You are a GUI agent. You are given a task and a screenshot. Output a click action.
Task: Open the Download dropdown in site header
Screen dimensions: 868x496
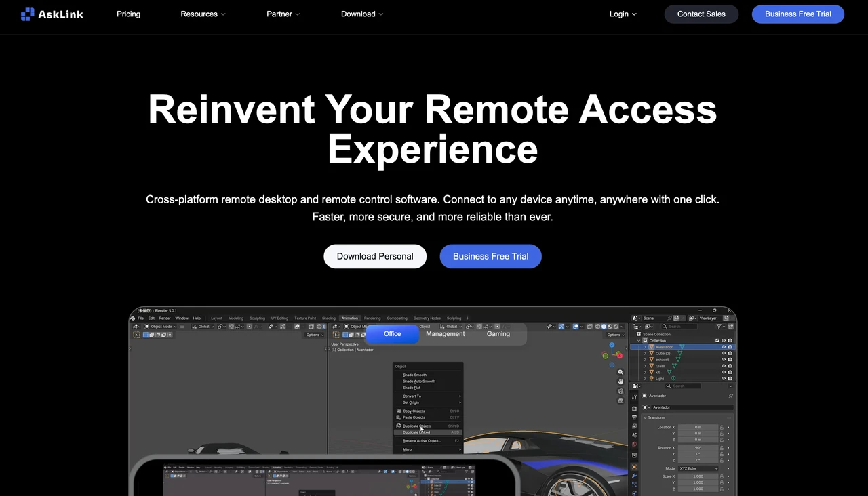coord(362,14)
